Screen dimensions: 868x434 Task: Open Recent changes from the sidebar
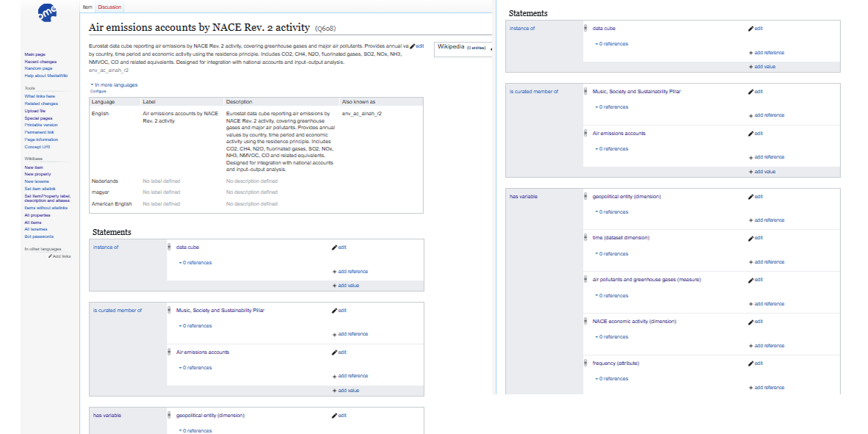pyautogui.click(x=40, y=62)
